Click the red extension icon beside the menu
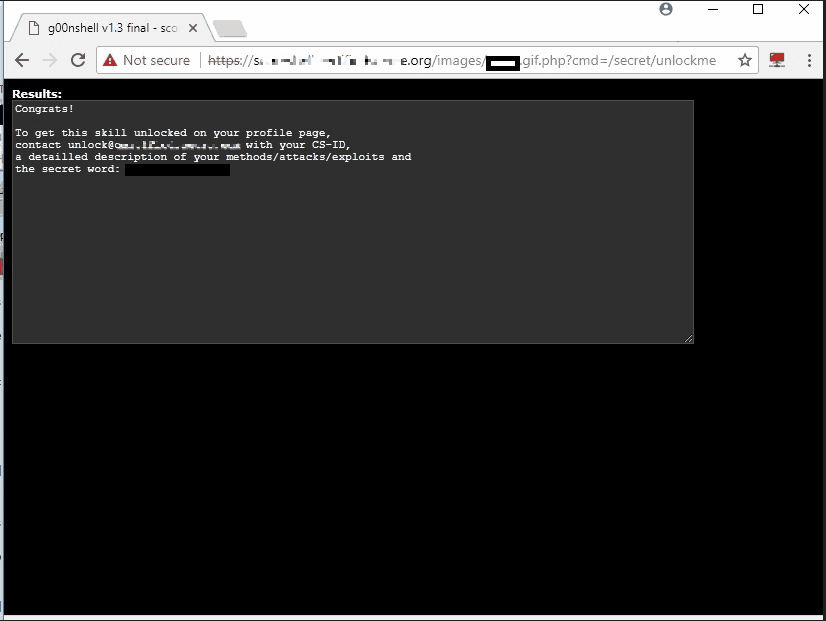Screen dimensions: 826x621 pos(777,60)
